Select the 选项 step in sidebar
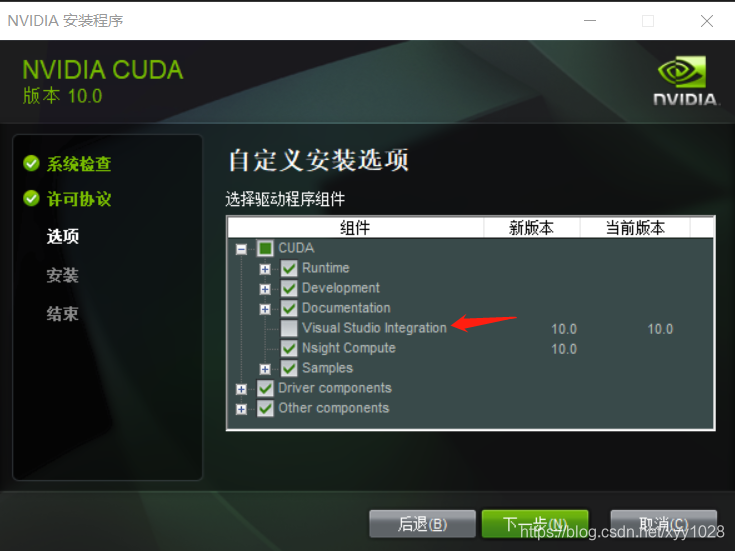 (63, 236)
